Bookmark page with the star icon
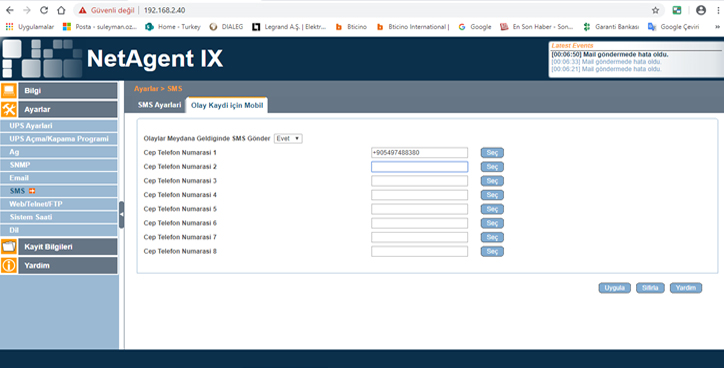The width and height of the screenshot is (724, 368). pos(655,10)
